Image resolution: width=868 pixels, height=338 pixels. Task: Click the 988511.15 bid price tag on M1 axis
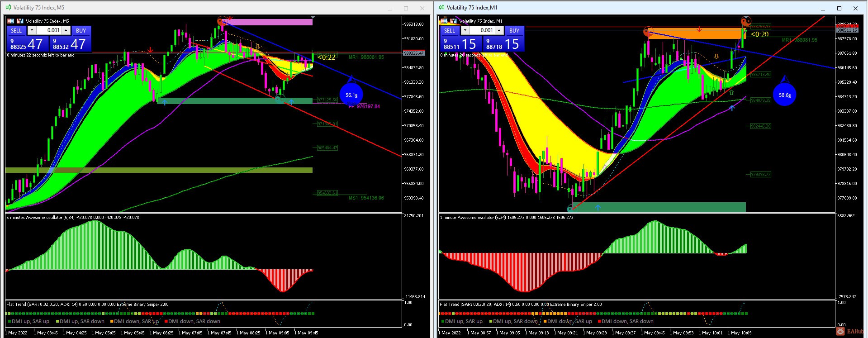pyautogui.click(x=847, y=30)
